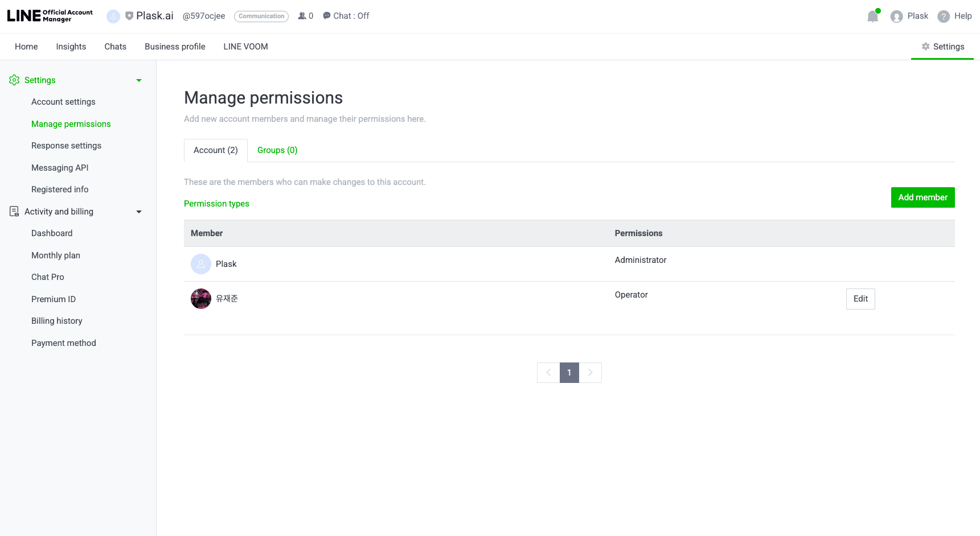Open Business profile tab
The image size is (980, 536).
[x=175, y=47]
